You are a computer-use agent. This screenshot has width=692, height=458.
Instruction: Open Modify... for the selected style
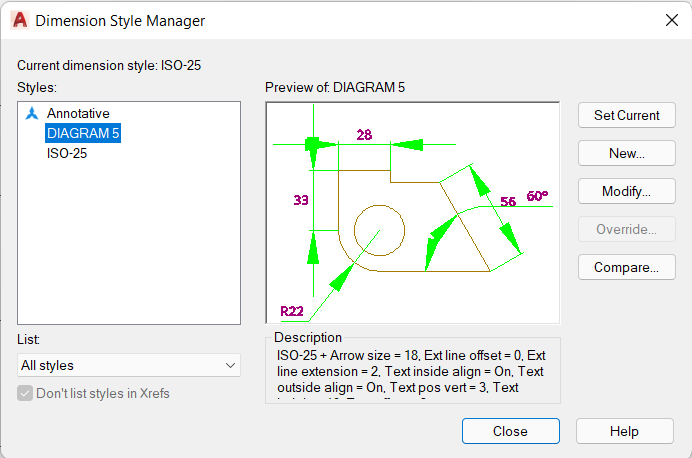tap(627, 191)
